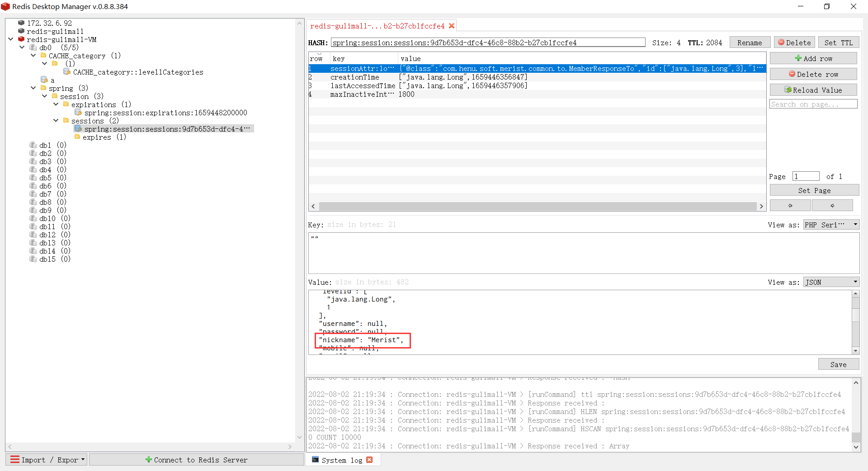This screenshot has height=471, width=868.
Task: Select the lastAccessedTime row
Action: click(537, 85)
